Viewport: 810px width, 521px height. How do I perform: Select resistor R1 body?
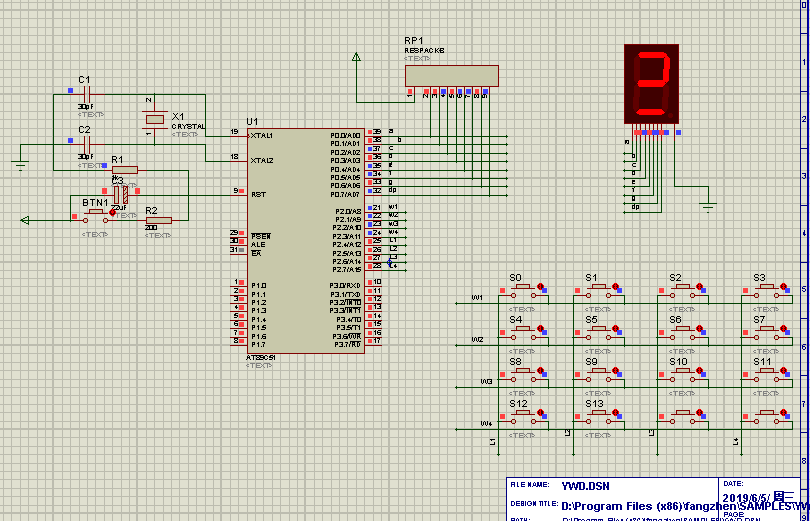click(125, 170)
